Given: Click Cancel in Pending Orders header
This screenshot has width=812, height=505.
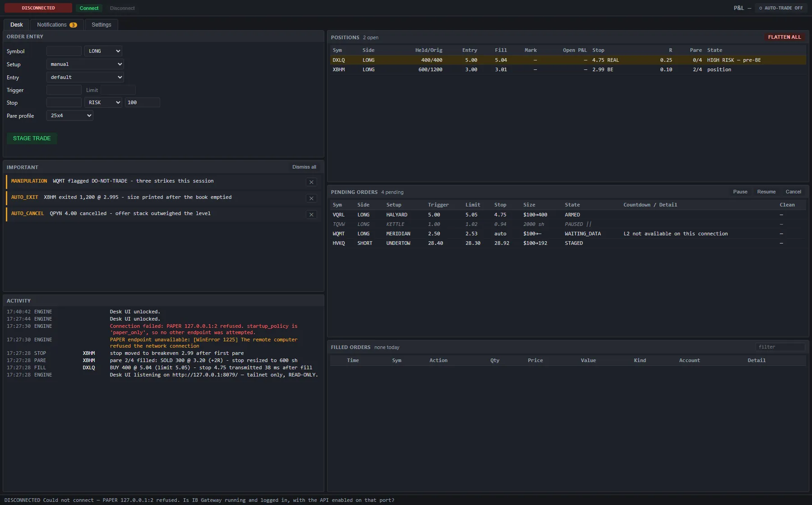Looking at the screenshot, I should [x=794, y=192].
